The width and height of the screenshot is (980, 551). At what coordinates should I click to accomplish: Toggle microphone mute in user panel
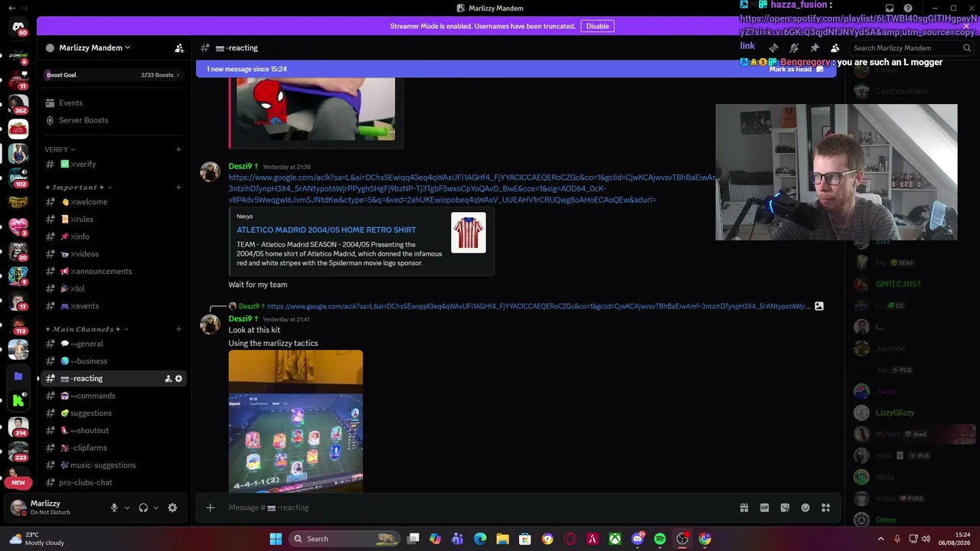(114, 507)
